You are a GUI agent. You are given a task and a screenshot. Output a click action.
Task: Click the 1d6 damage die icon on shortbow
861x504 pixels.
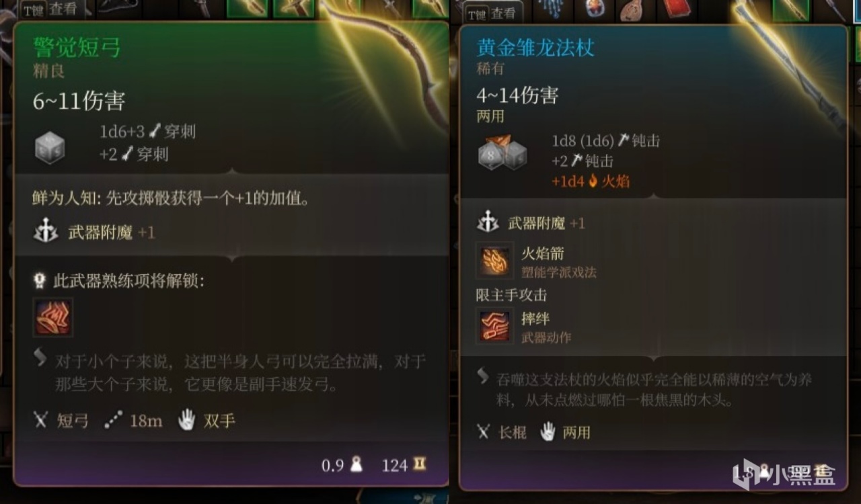pos(50,147)
